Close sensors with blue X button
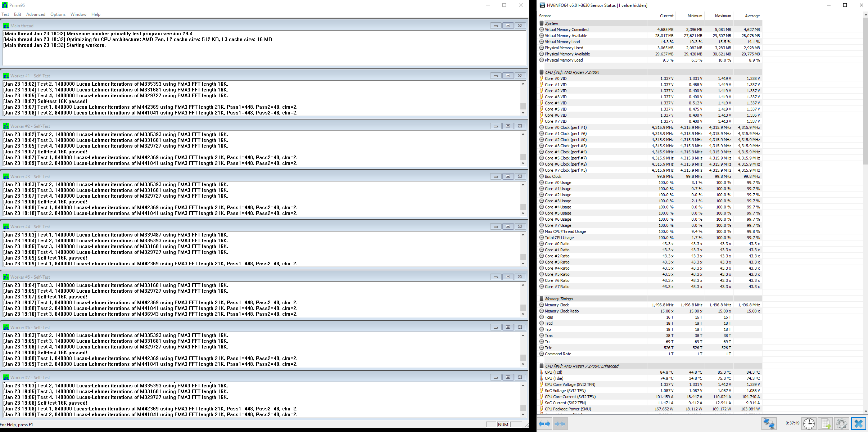 [858, 423]
